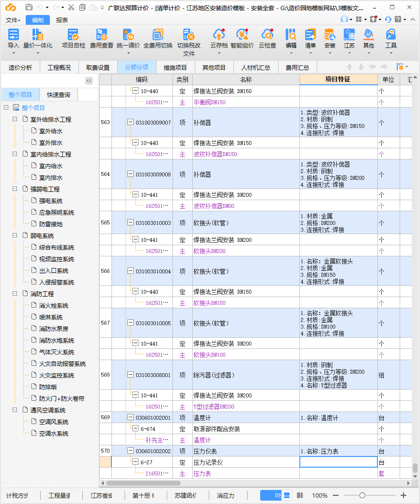This screenshot has height=504, width=420.
Task: Click the zoom slider handle in the status bar
Action: (362, 495)
